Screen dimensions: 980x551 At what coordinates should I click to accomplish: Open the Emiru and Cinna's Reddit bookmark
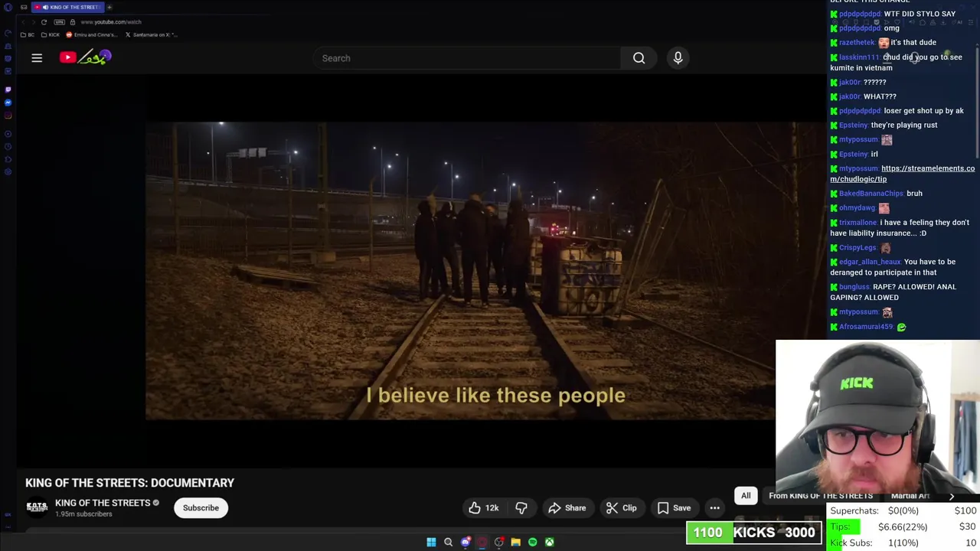92,35
